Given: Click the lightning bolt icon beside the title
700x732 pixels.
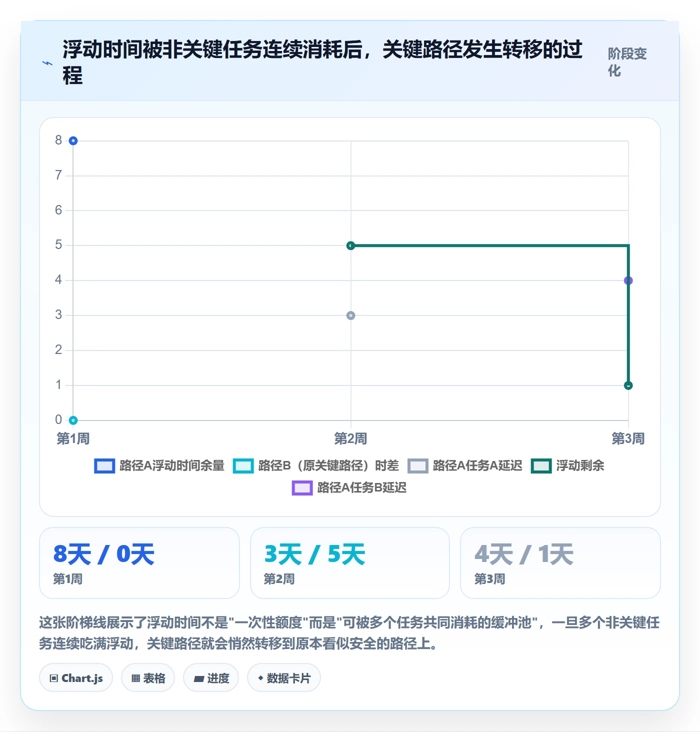Looking at the screenshot, I should (47, 63).
